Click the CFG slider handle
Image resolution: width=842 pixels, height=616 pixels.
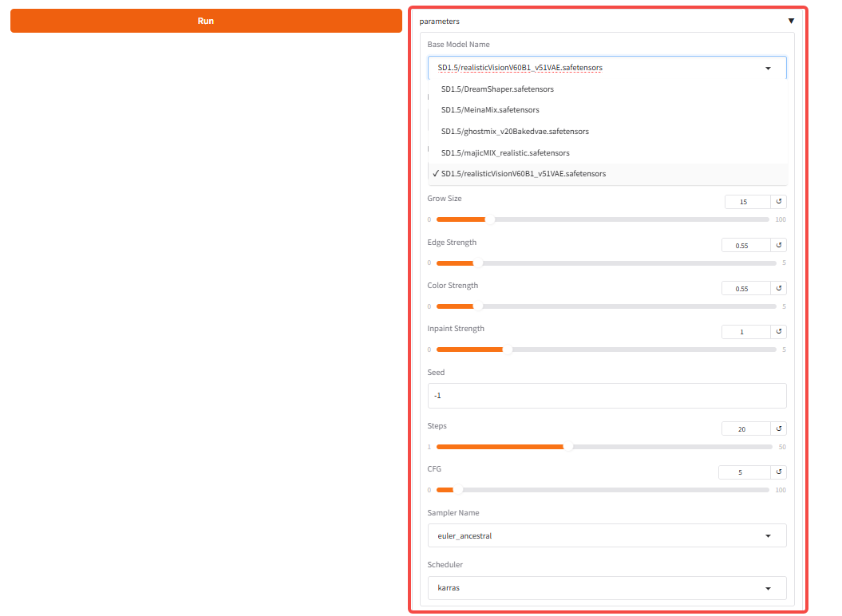pyautogui.click(x=457, y=490)
